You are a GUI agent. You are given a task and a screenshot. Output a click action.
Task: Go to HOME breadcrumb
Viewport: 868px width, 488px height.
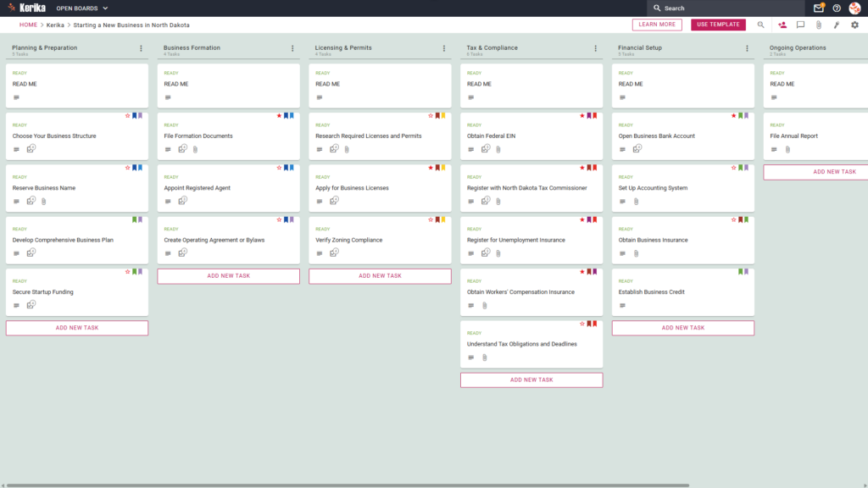pos(28,25)
